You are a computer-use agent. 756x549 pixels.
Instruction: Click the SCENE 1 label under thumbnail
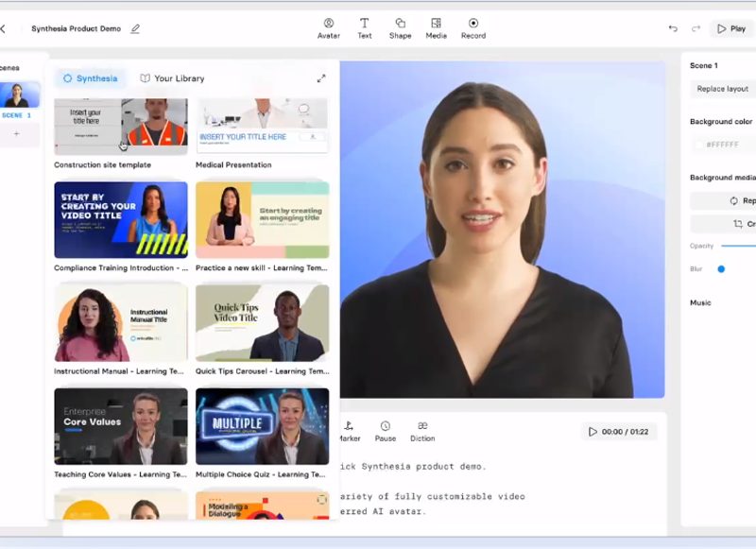tap(16, 115)
